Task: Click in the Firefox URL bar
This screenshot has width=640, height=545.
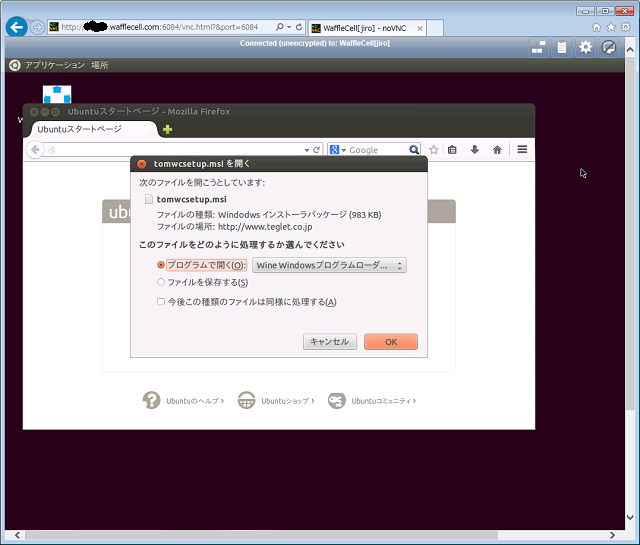Action: 180,150
